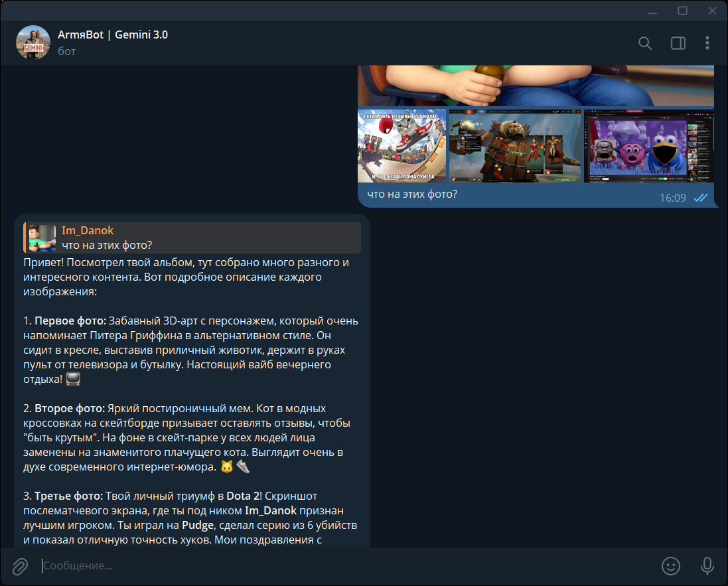Click the sent caption что на этих фото?
728x586 pixels.
pyautogui.click(x=412, y=194)
